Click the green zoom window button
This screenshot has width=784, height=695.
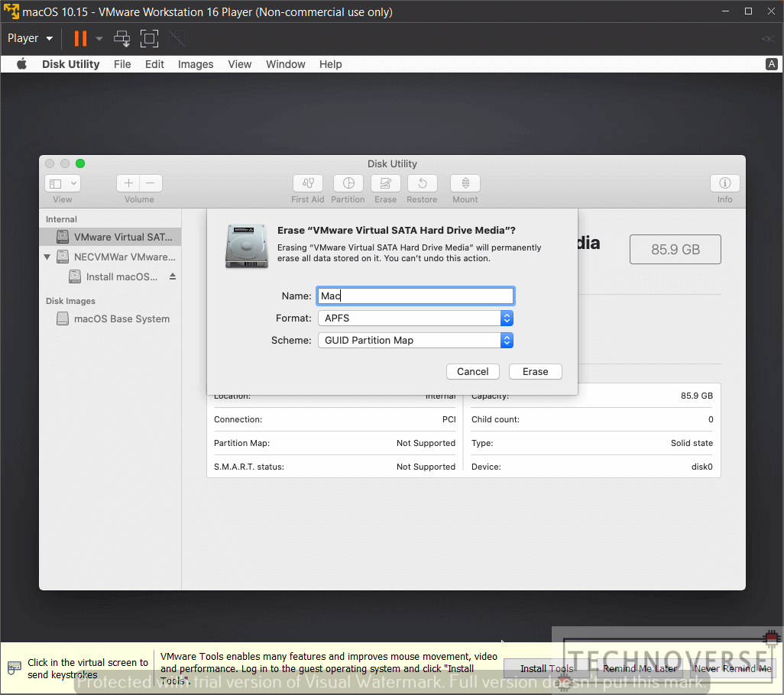pos(80,163)
